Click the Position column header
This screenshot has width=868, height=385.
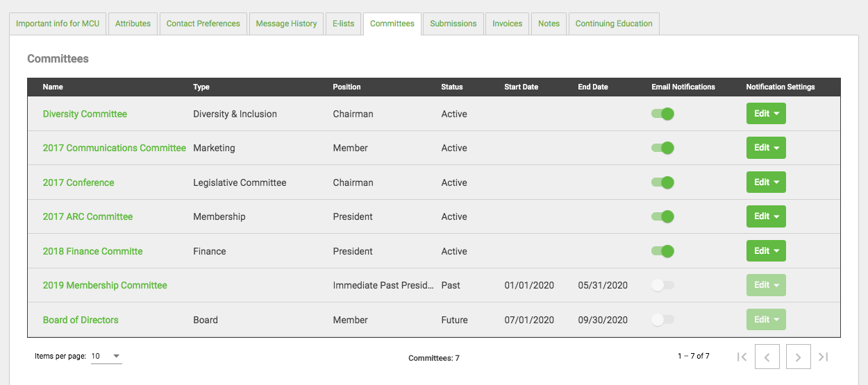click(x=347, y=87)
